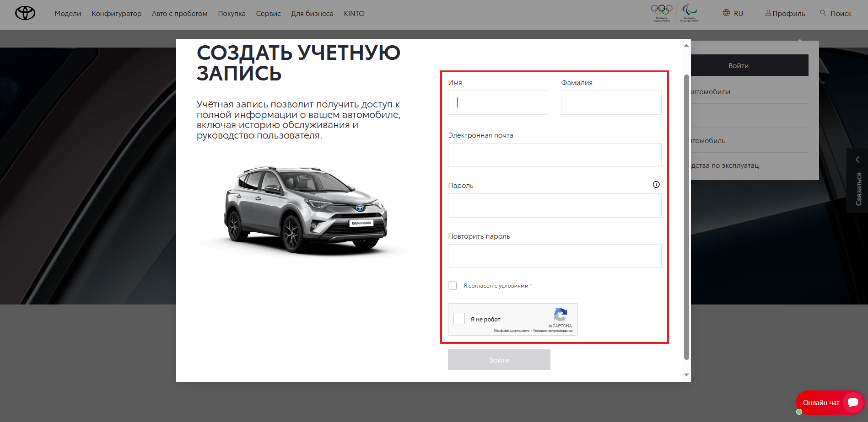Open Авто с пробегом menu
Screen dimensions: 868x422
180,14
